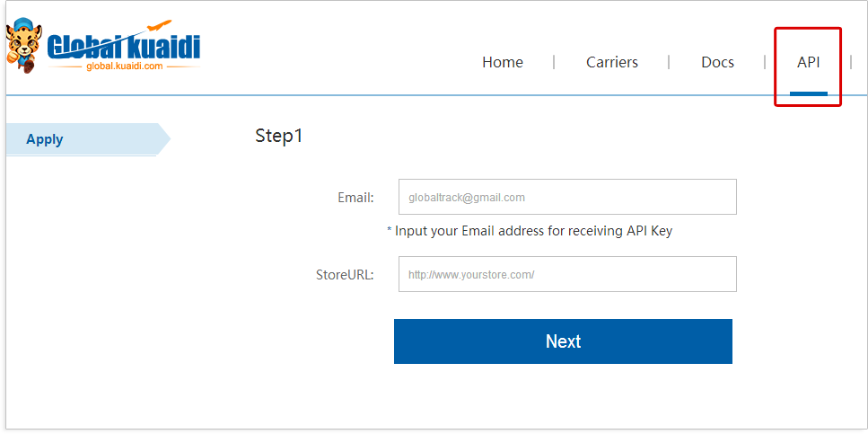The height and width of the screenshot is (434, 868).
Task: Click the API Key email hint text
Action: tap(530, 231)
